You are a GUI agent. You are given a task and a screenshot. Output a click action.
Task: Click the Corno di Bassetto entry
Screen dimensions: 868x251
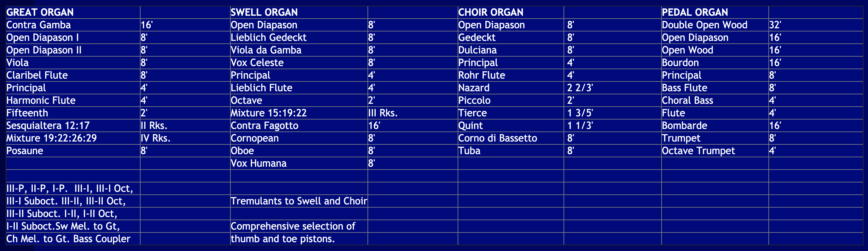click(497, 138)
